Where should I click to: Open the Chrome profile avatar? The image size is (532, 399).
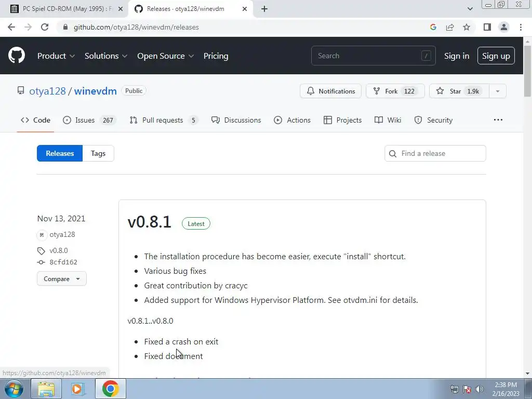tap(504, 27)
